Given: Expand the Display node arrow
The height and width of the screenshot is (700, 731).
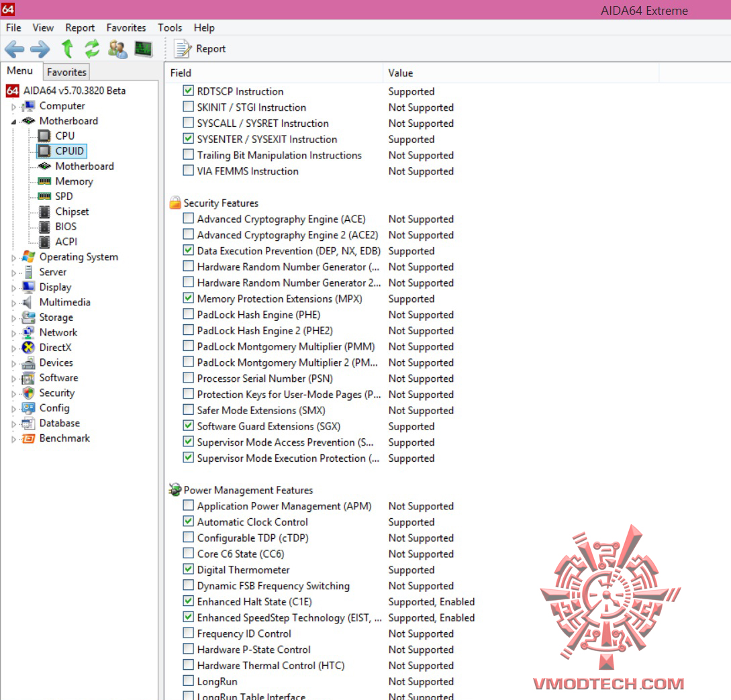Looking at the screenshot, I should coord(13,288).
